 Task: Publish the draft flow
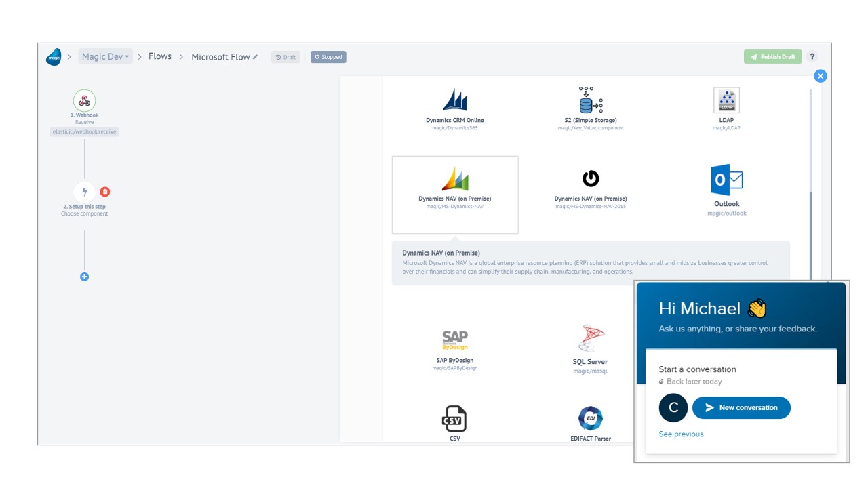[772, 57]
